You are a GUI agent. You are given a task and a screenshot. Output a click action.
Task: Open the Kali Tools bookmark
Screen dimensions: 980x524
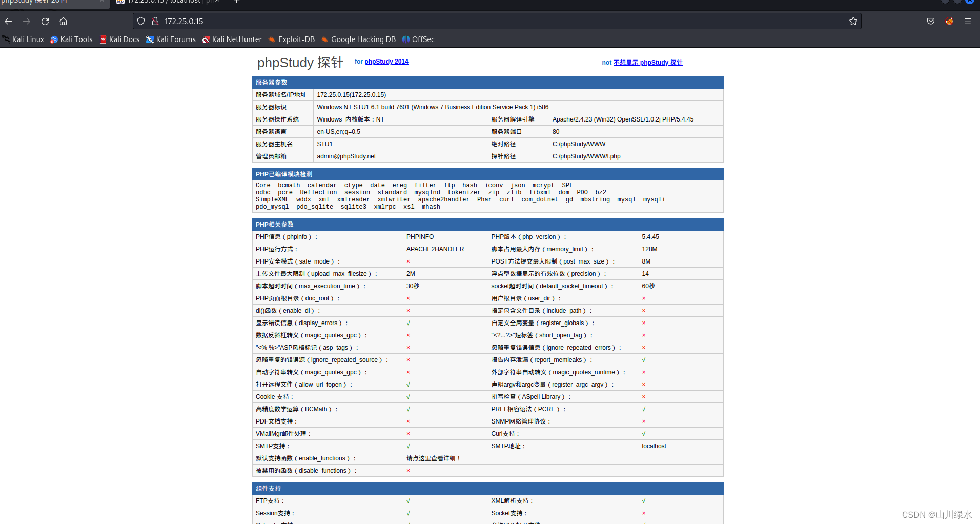tap(72, 39)
